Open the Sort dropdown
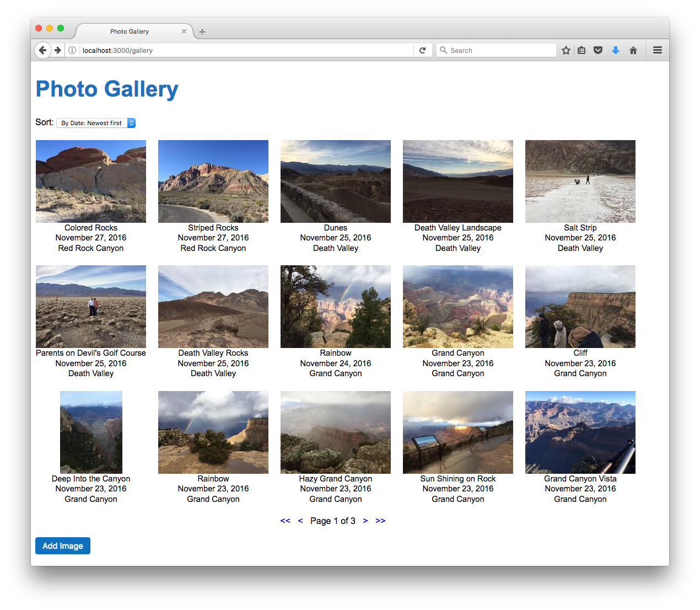 96,123
